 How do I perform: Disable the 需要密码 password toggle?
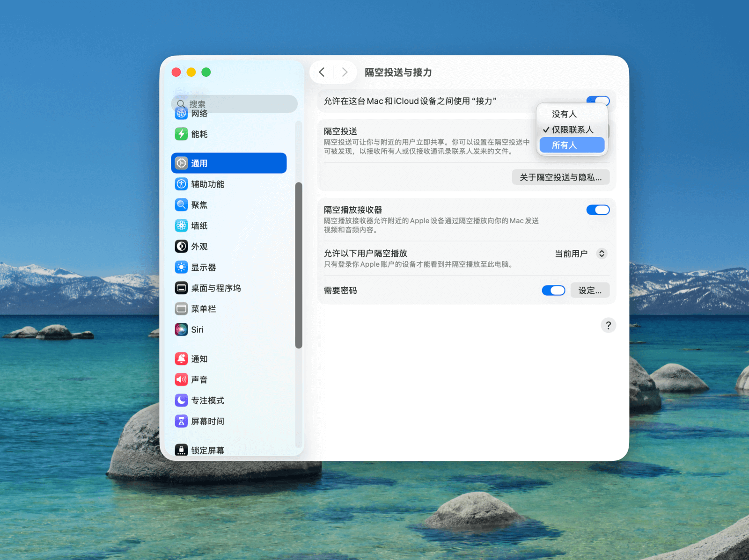553,291
